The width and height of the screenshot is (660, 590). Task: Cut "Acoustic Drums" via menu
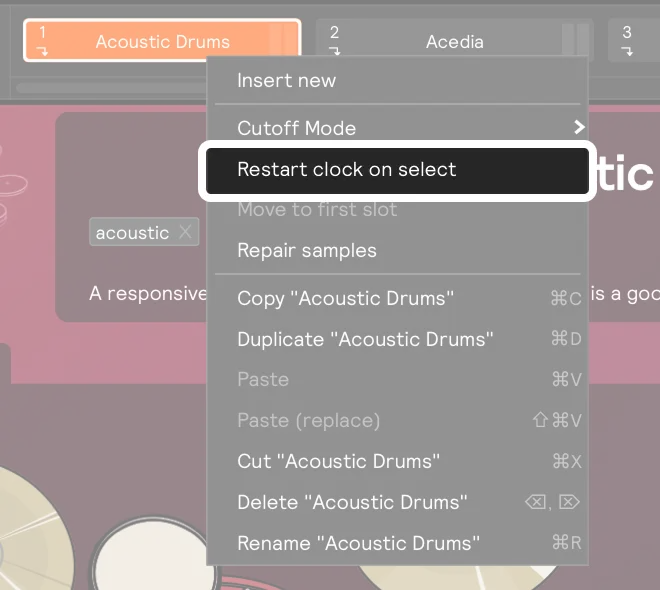coord(397,461)
